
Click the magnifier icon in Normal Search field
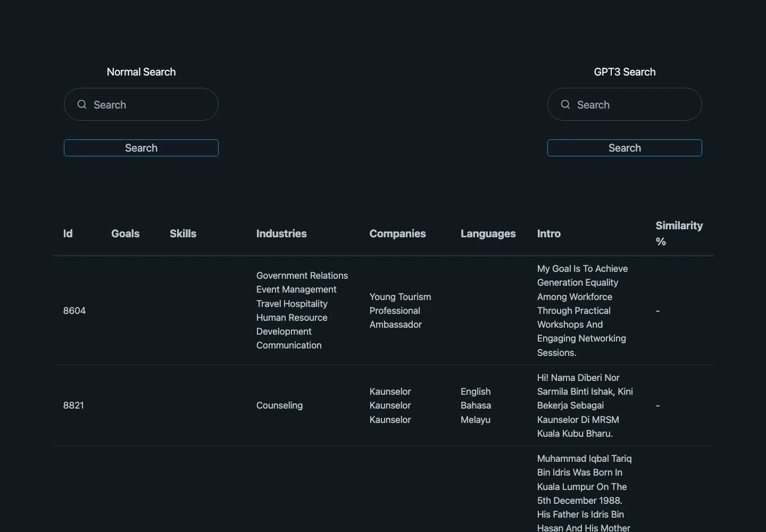(82, 104)
